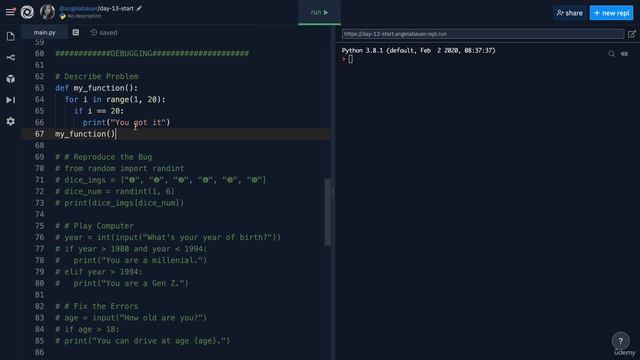This screenshot has height=360, width=640.
Task: Click the repl.run URL field
Action: click(483, 34)
